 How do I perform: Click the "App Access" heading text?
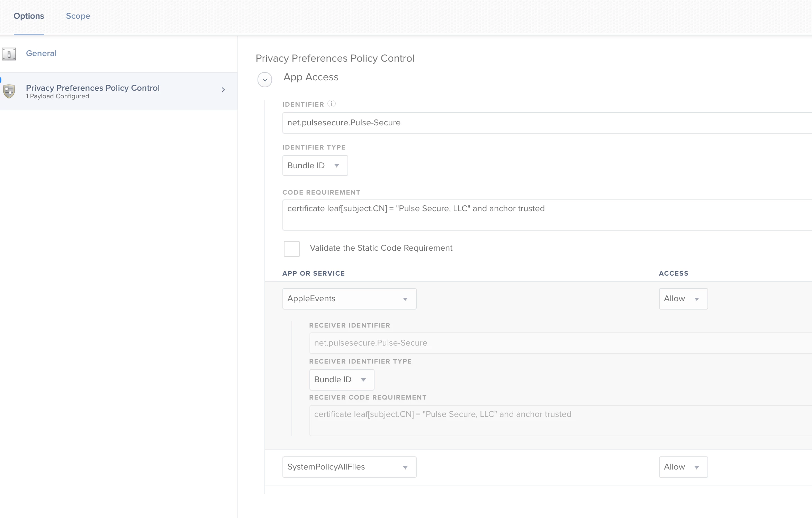(311, 77)
